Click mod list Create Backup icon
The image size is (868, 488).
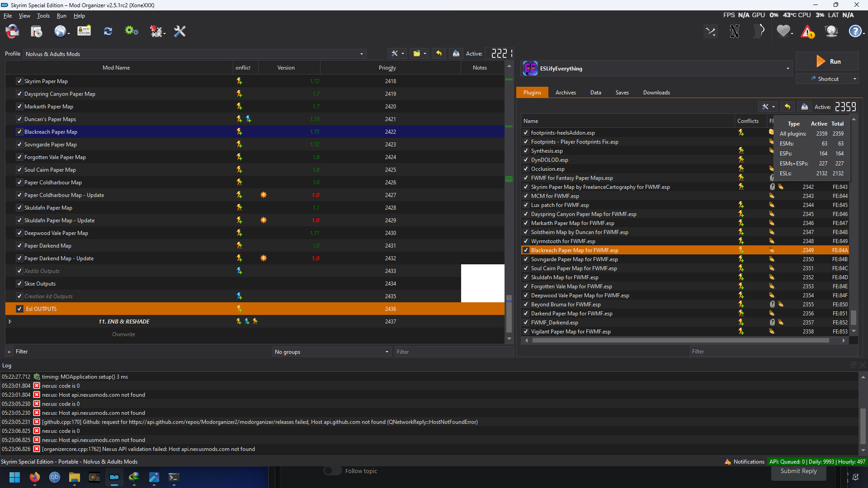click(x=456, y=53)
